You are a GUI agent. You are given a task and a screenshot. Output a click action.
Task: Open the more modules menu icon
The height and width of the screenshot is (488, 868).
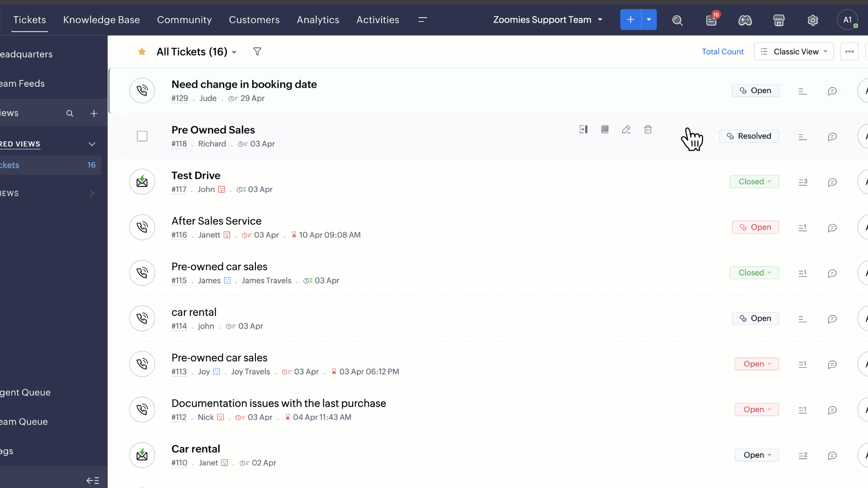pos(423,20)
